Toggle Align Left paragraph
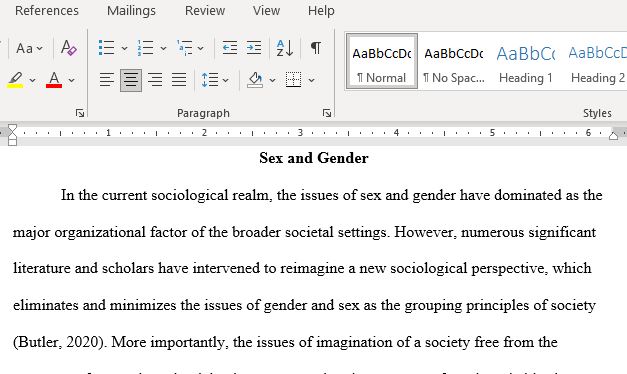Image resolution: width=627 pixels, height=374 pixels. tap(107, 80)
